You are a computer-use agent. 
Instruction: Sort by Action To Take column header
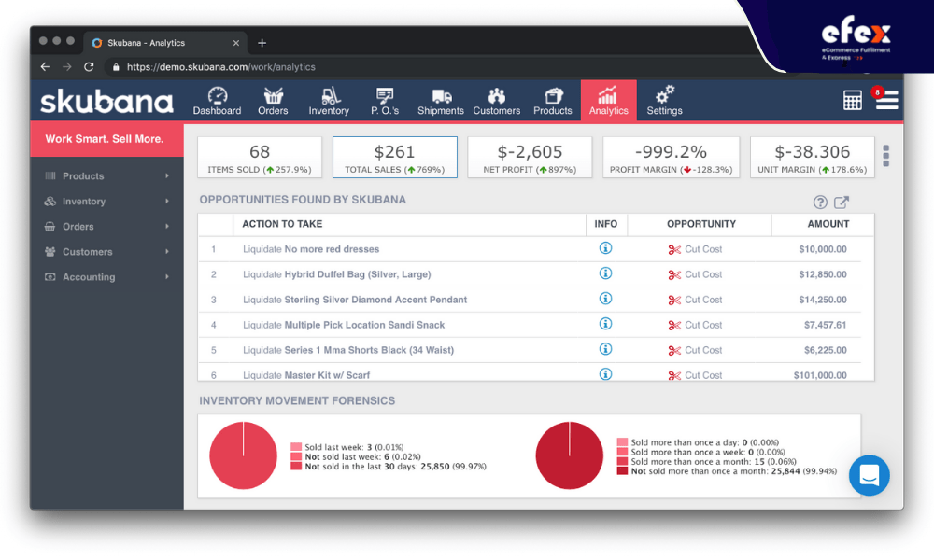[x=282, y=224]
